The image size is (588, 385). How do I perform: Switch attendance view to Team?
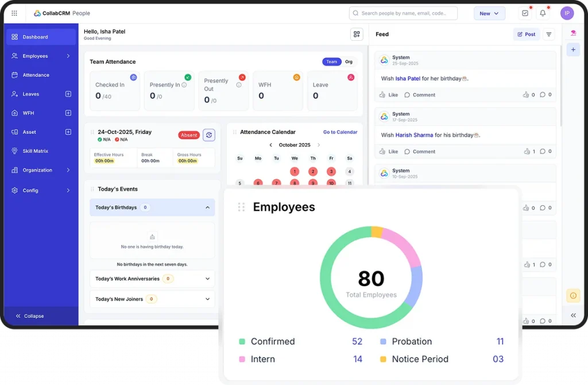click(332, 61)
